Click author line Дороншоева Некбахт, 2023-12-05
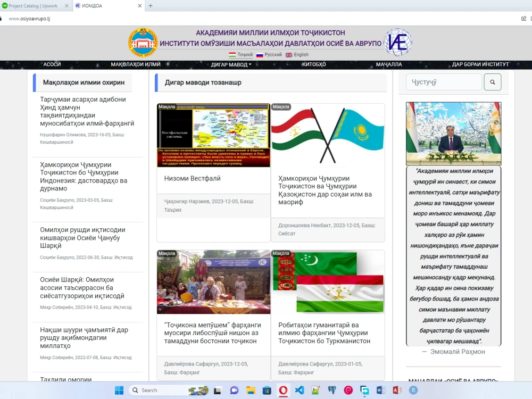The image size is (532, 399). pyautogui.click(x=327, y=229)
